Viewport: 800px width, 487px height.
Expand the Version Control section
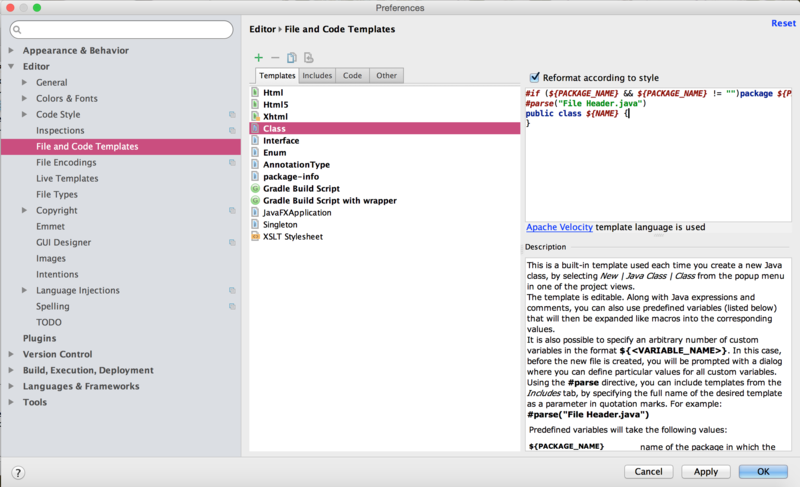pos(11,354)
